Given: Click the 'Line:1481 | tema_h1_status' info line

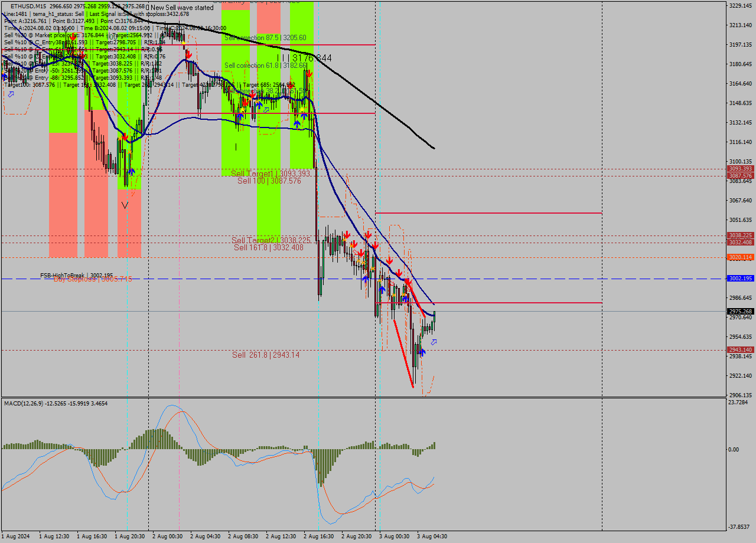Looking at the screenshot, I should 96,14.
